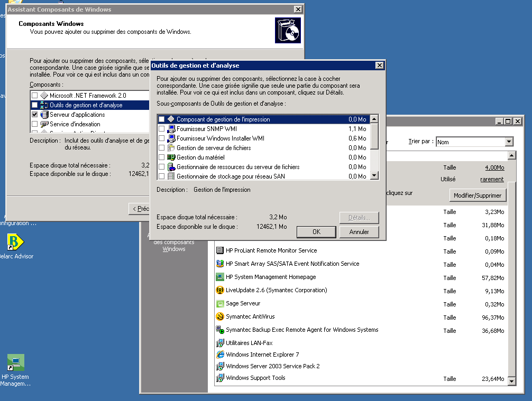
Task: Click the Gestion de serveur de fichiers icon
Action: click(x=171, y=148)
